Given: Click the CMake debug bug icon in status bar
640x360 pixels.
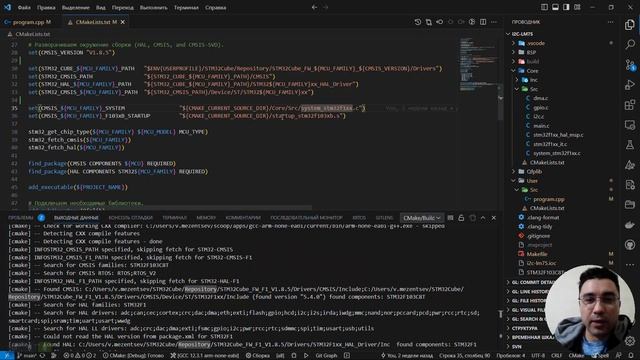Looking at the screenshot, I should point(294,356).
